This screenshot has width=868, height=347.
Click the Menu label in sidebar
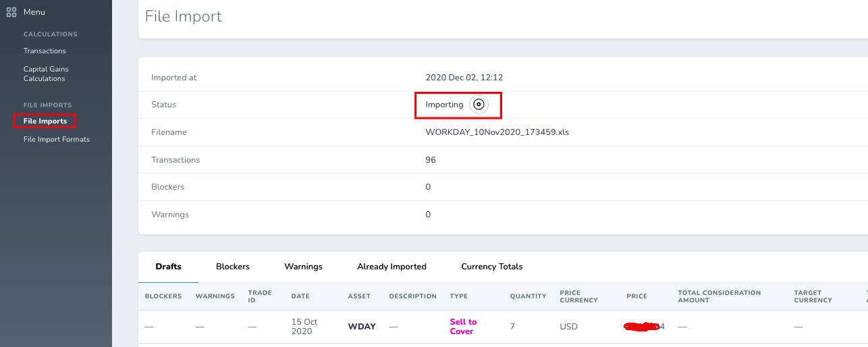34,12
